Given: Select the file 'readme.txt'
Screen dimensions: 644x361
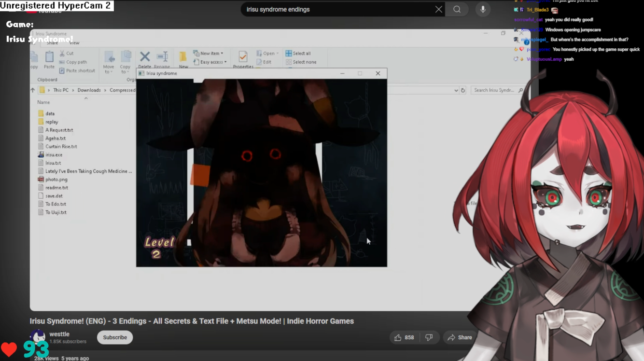Looking at the screenshot, I should pyautogui.click(x=53, y=187).
